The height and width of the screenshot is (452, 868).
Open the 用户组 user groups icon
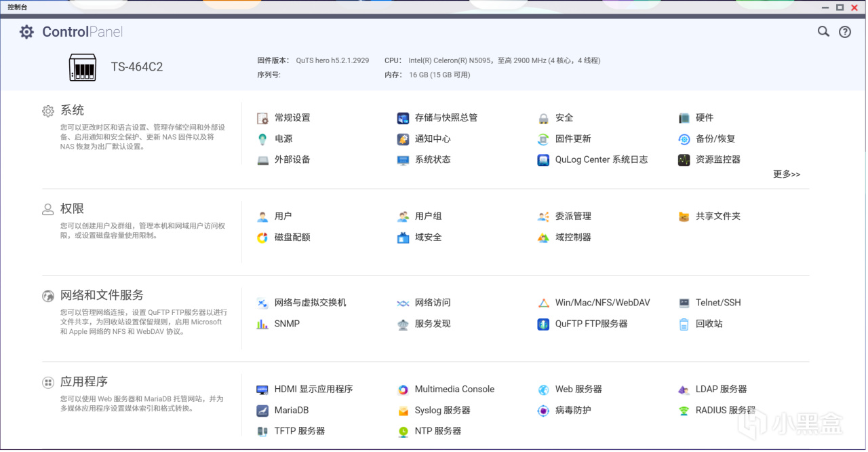(x=403, y=216)
